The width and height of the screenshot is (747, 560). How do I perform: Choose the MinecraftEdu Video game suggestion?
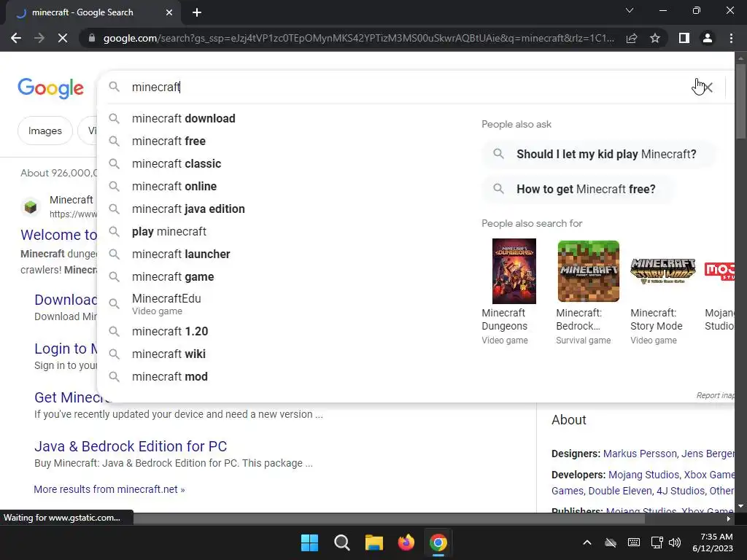tap(166, 304)
